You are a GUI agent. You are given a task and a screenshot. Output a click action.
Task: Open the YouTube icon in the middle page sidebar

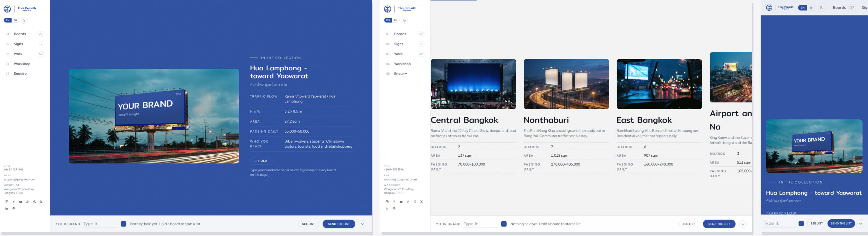point(401,202)
